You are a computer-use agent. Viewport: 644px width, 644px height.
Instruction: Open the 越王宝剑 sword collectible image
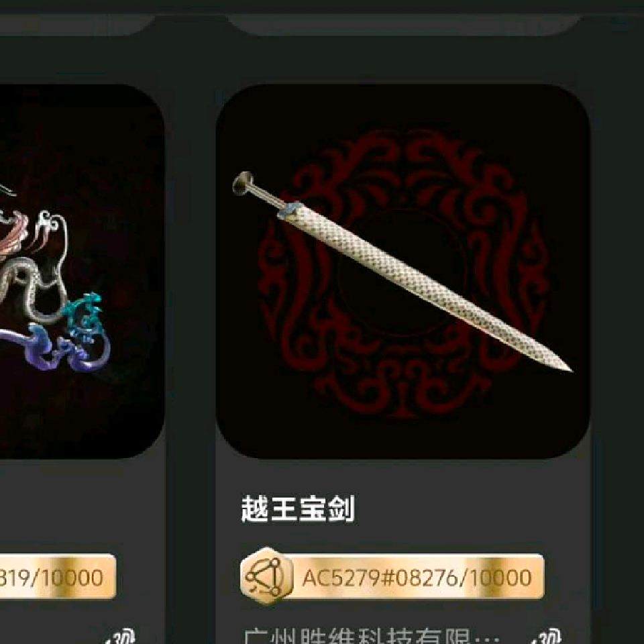click(403, 272)
